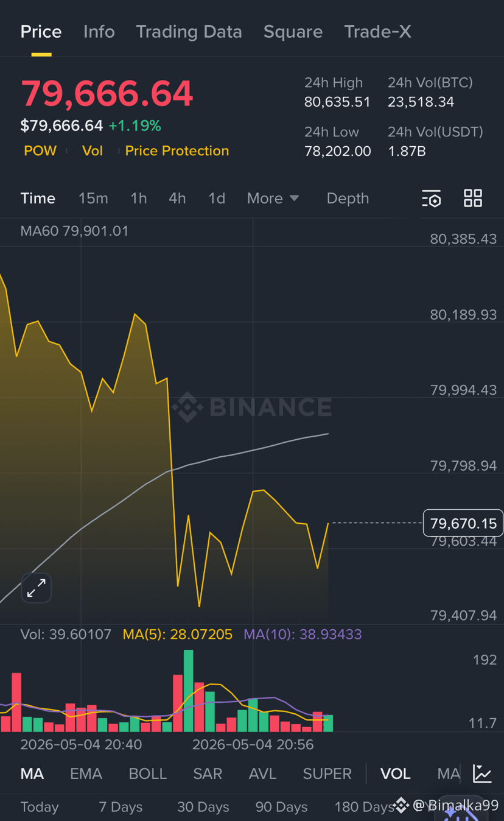The image size is (504, 821).
Task: Toggle the VOL sub-indicator
Action: point(396,774)
